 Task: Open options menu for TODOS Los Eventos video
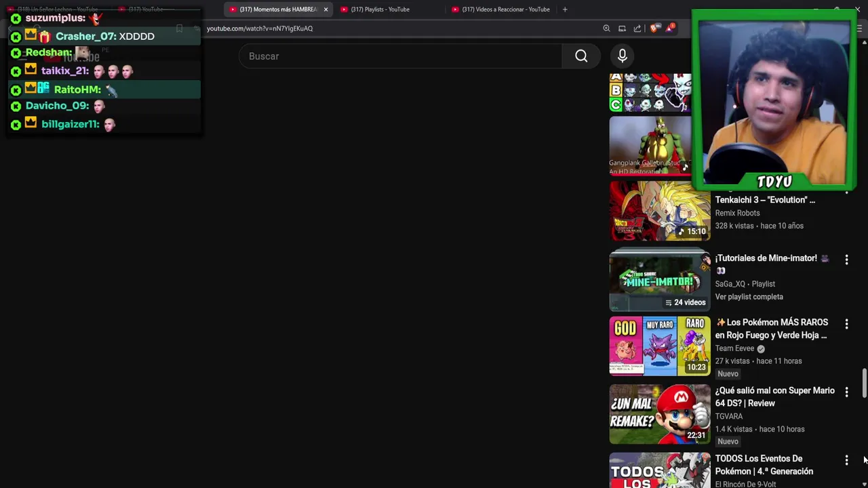pyautogui.click(x=846, y=460)
